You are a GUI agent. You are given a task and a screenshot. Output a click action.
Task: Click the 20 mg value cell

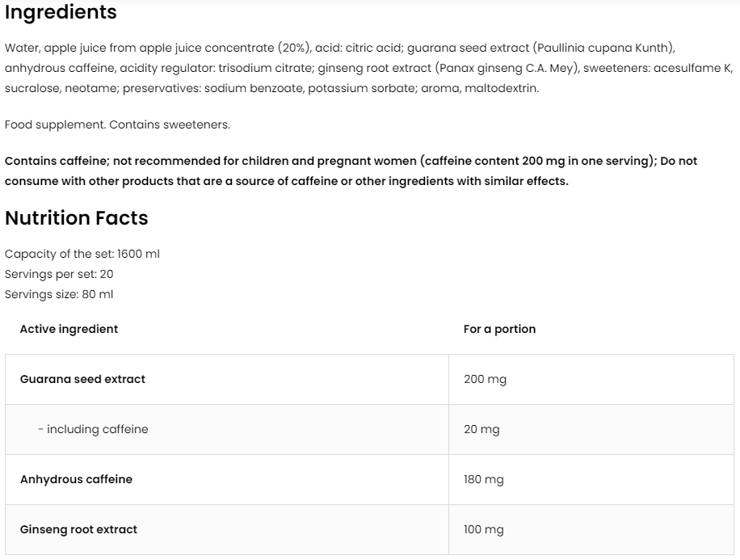pos(481,429)
